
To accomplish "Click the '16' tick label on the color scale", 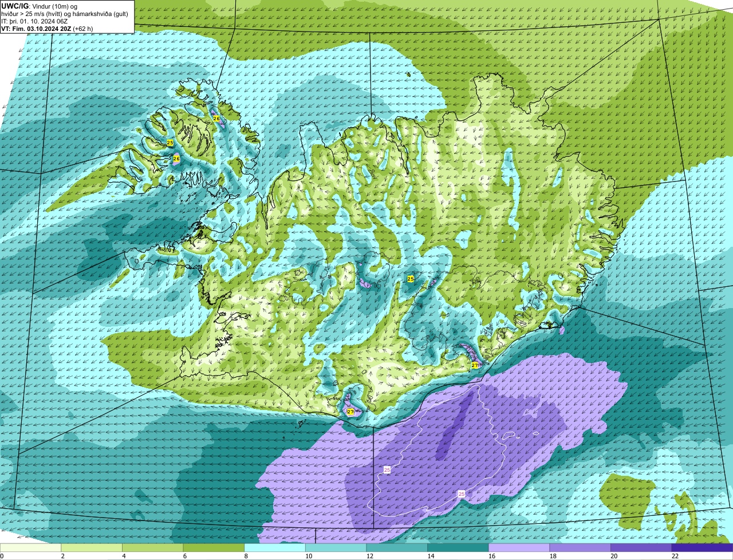I will tap(492, 556).
